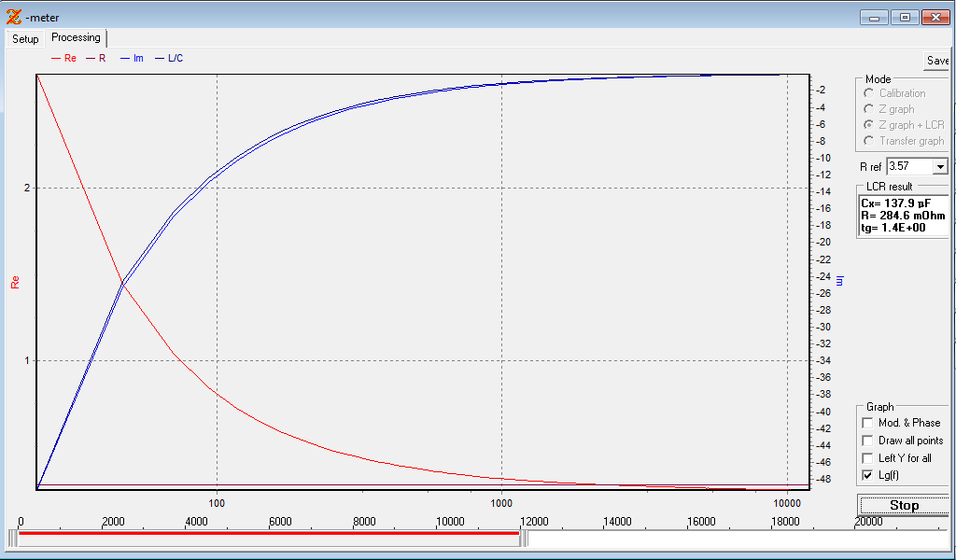Open the R ref dropdown arrow
This screenshot has width=956, height=560.
click(x=941, y=166)
